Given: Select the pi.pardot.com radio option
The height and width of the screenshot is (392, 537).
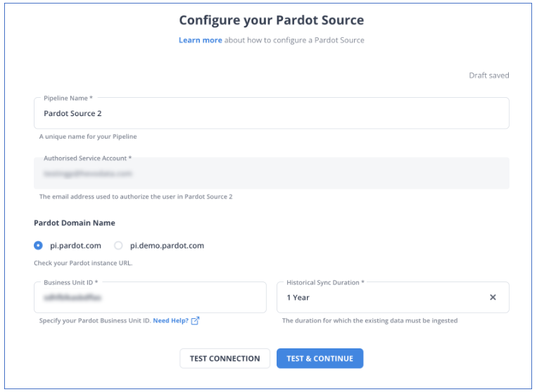Looking at the screenshot, I should 38,246.
